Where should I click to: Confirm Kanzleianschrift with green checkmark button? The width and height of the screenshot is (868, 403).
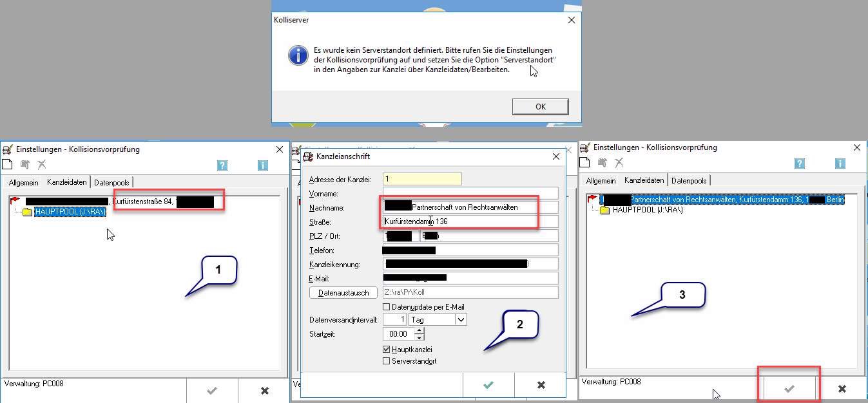(488, 385)
